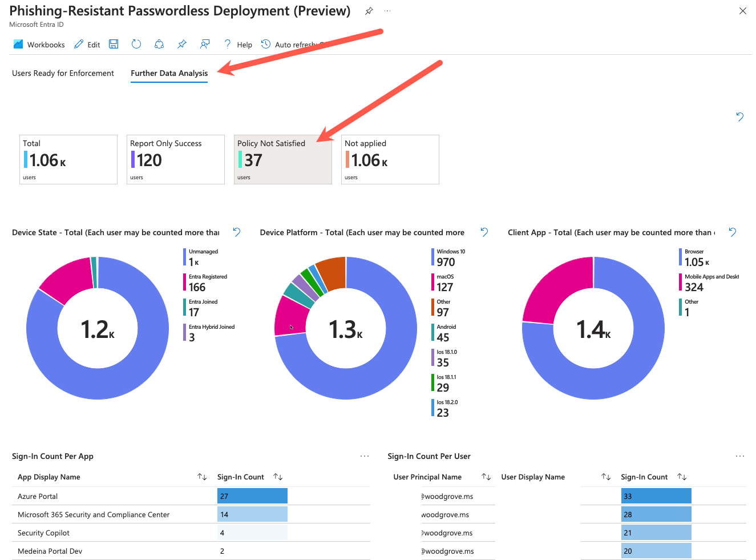Click the 1.2K center of the Device State donut

pyautogui.click(x=98, y=329)
